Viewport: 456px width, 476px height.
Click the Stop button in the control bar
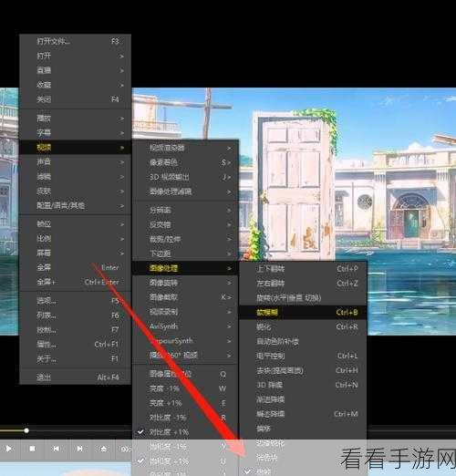coord(32,449)
